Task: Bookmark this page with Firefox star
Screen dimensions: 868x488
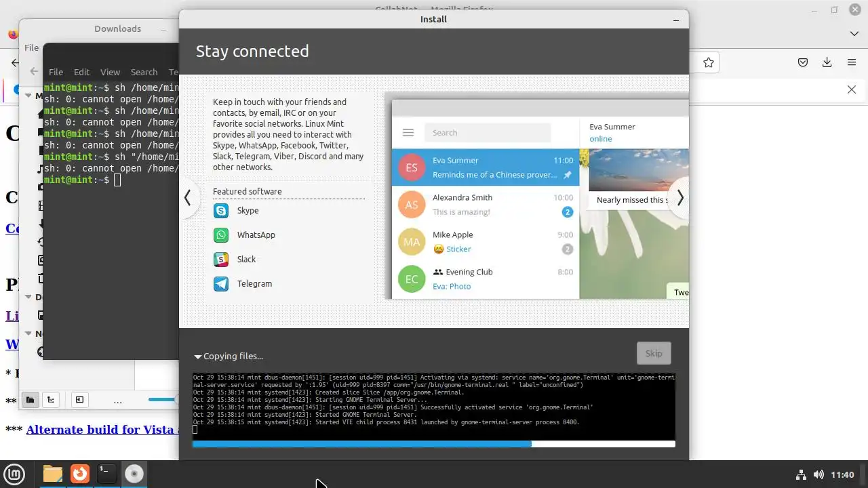Action: click(x=709, y=62)
